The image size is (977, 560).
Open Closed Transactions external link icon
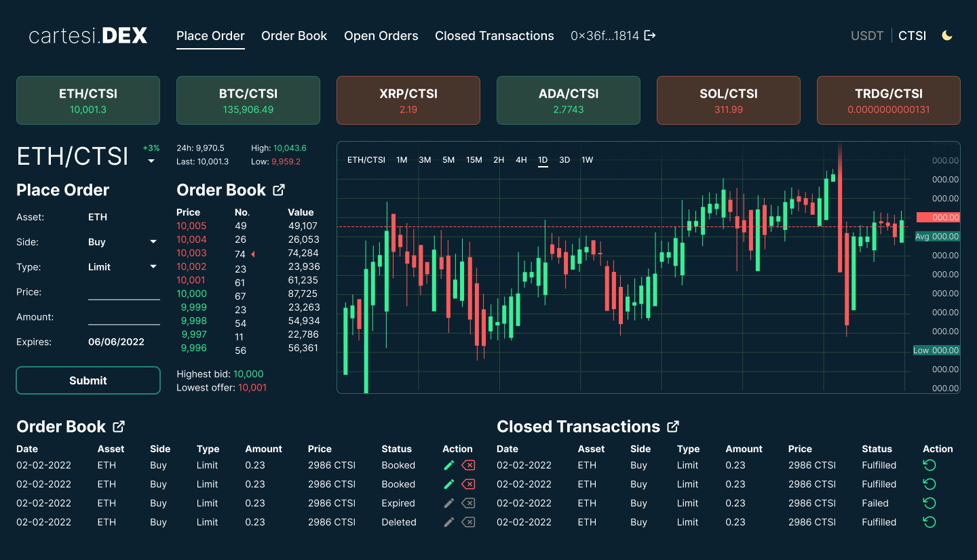point(673,426)
